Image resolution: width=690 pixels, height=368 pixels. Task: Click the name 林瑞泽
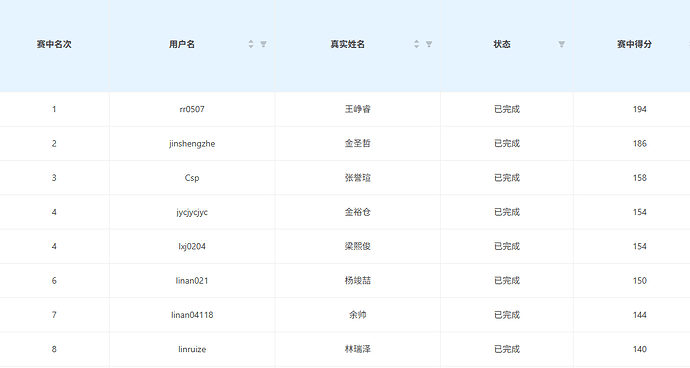click(x=358, y=349)
